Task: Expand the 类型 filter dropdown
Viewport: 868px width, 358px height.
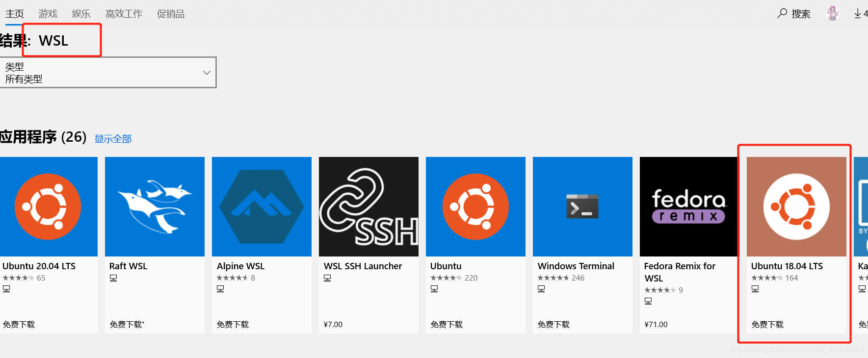Action: point(108,73)
